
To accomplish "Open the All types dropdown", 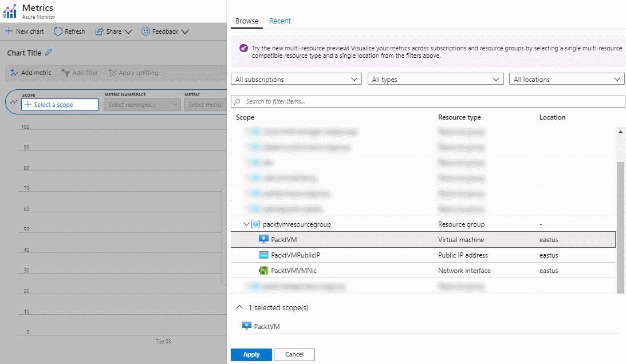I will point(435,79).
